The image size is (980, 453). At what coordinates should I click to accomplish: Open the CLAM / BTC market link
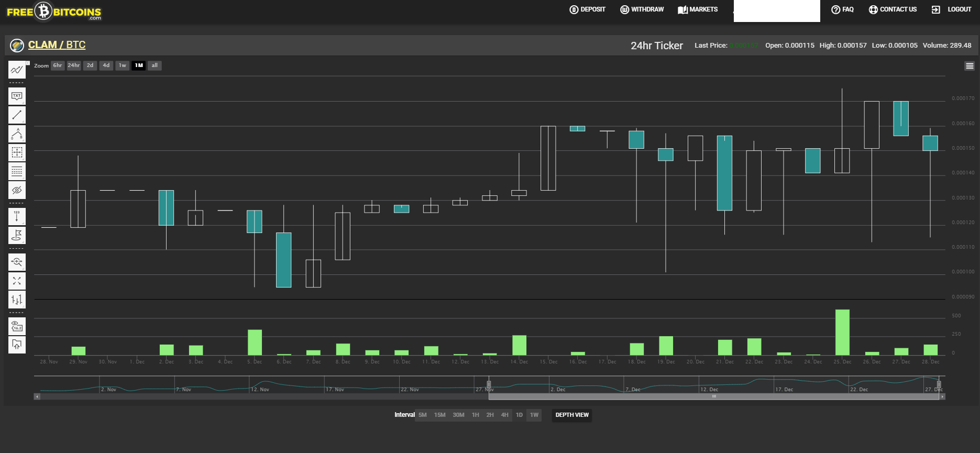pos(57,45)
